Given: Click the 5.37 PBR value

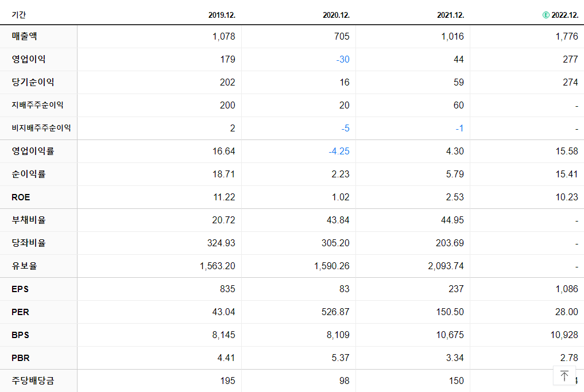Looking at the screenshot, I should (x=341, y=358).
